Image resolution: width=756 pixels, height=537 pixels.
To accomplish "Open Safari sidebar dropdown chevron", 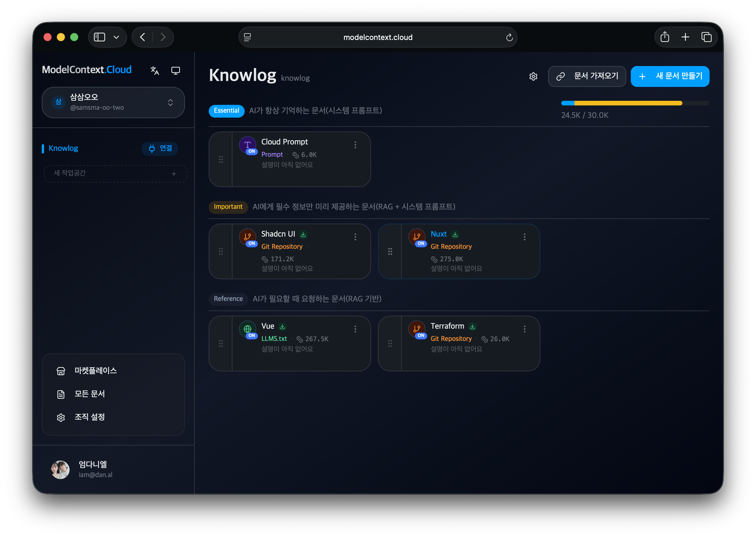I will 116,37.
